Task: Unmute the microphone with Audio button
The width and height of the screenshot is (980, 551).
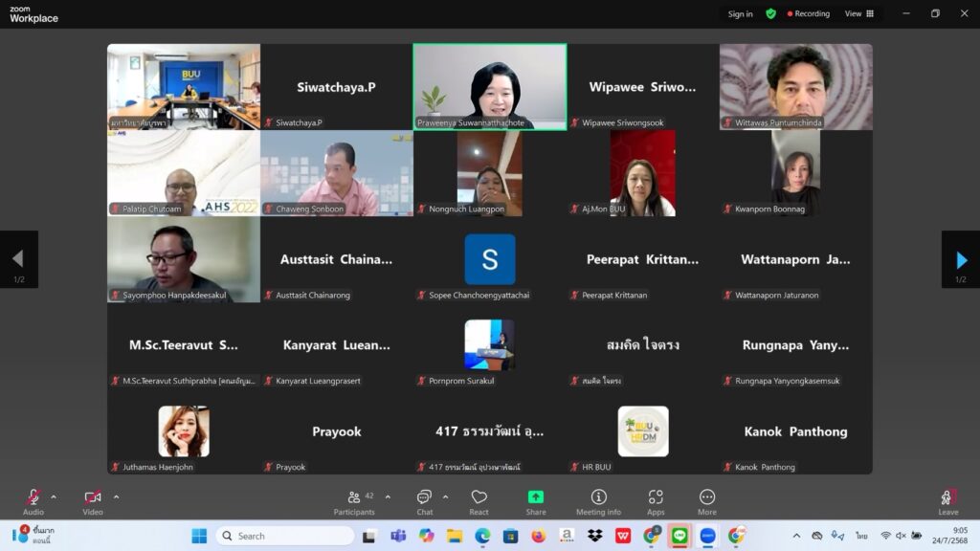Action: click(33, 501)
